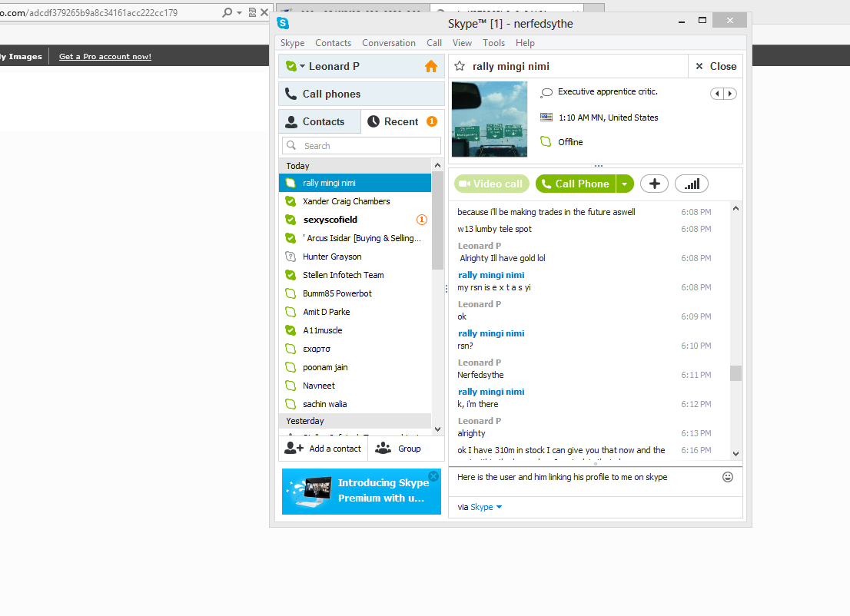
Task: Open the emoticon smiley picker
Action: coord(728,477)
